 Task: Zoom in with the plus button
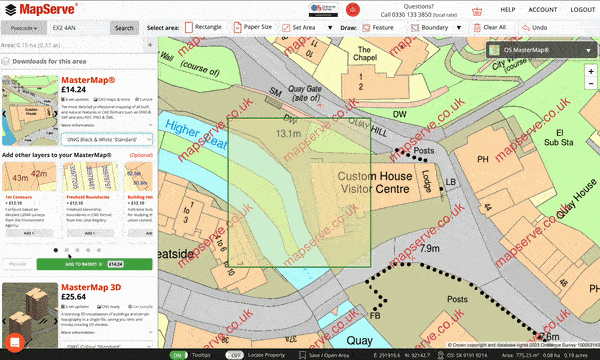coord(591,72)
